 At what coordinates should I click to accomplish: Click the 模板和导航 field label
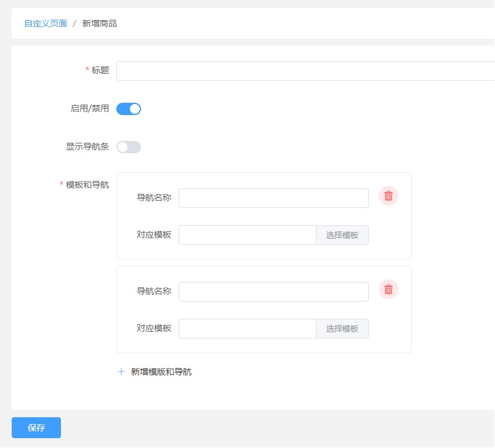point(87,185)
